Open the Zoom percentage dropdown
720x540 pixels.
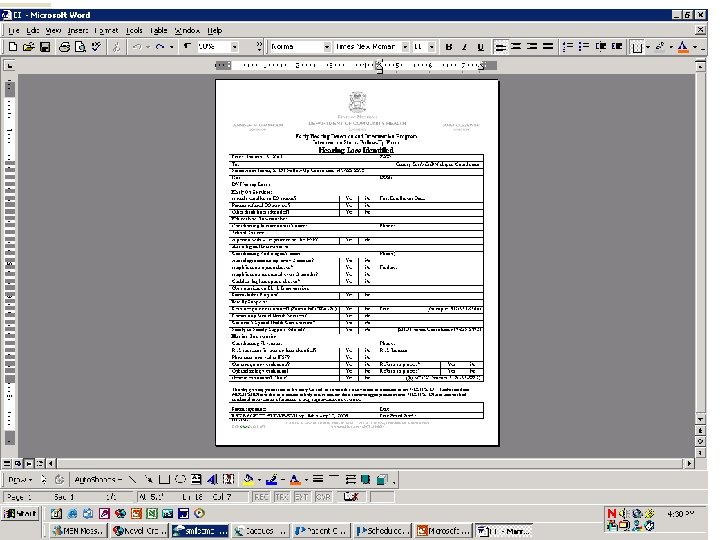click(x=235, y=46)
